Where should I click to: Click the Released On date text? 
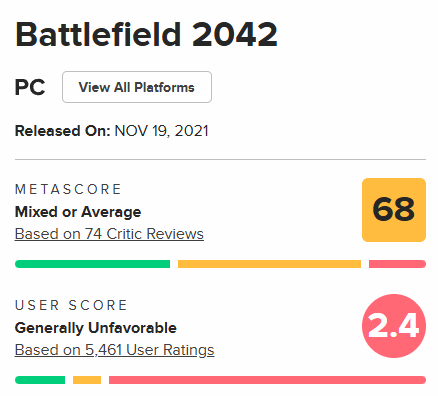click(112, 131)
